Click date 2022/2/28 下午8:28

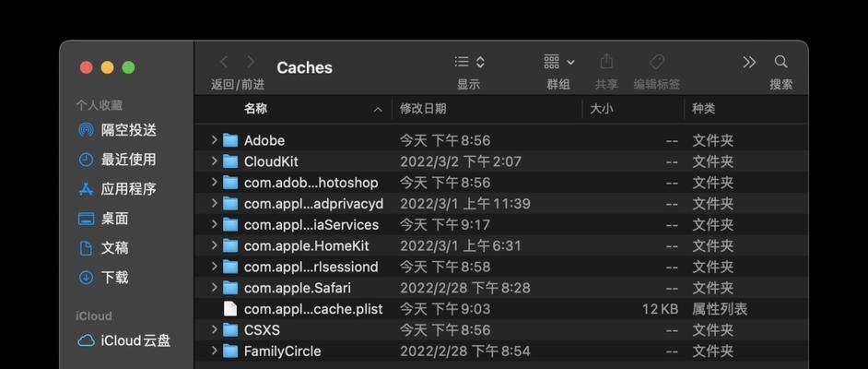pos(465,288)
